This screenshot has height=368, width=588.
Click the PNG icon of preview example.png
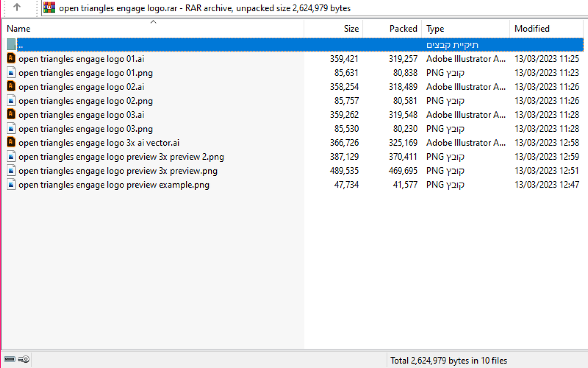11,184
